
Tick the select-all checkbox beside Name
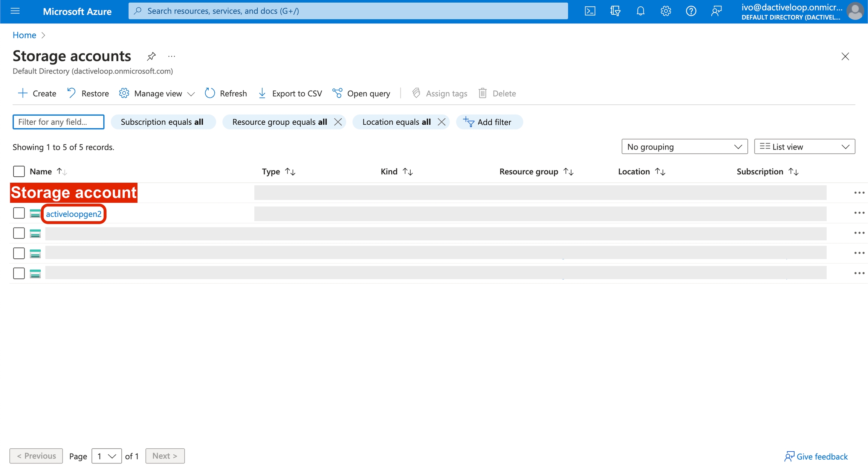point(19,171)
